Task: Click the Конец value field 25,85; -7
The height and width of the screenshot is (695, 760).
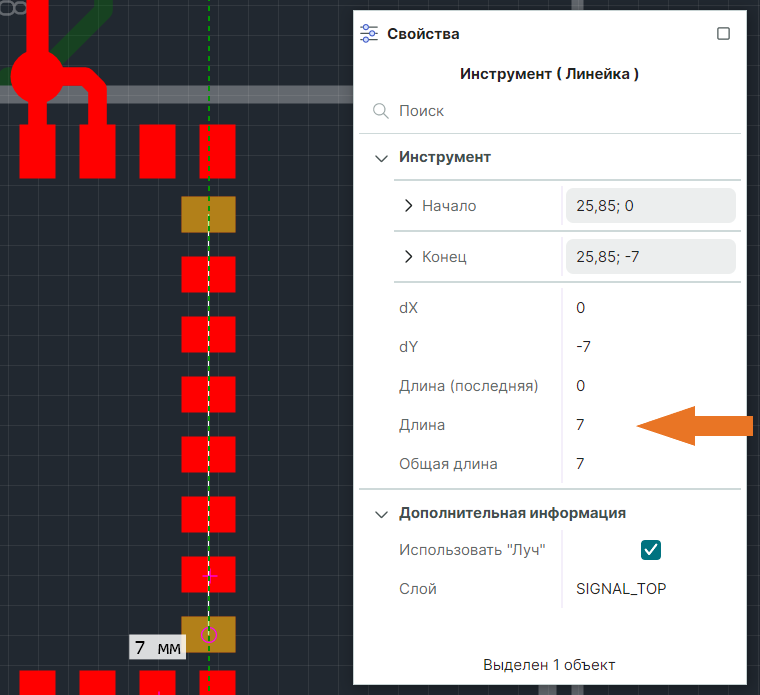Action: tap(650, 257)
